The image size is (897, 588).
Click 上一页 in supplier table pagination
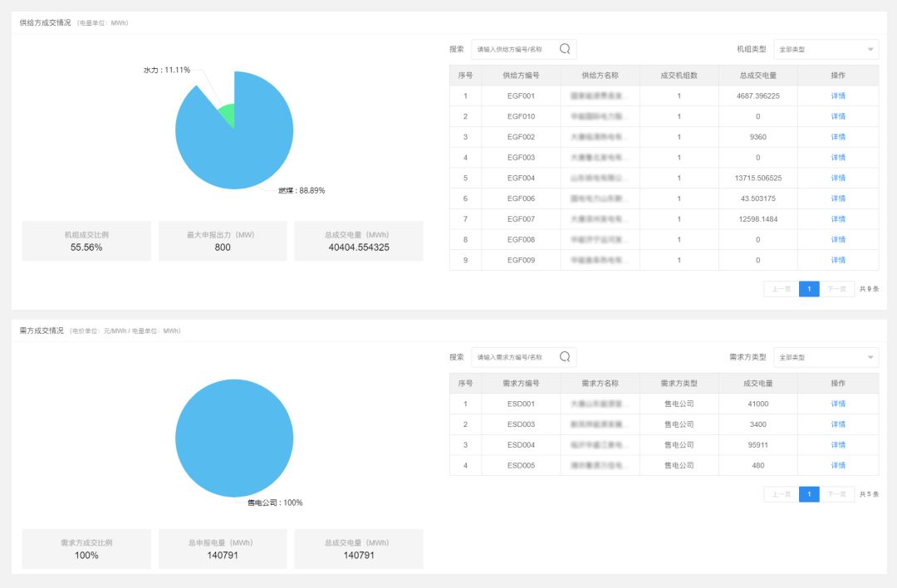(x=781, y=289)
